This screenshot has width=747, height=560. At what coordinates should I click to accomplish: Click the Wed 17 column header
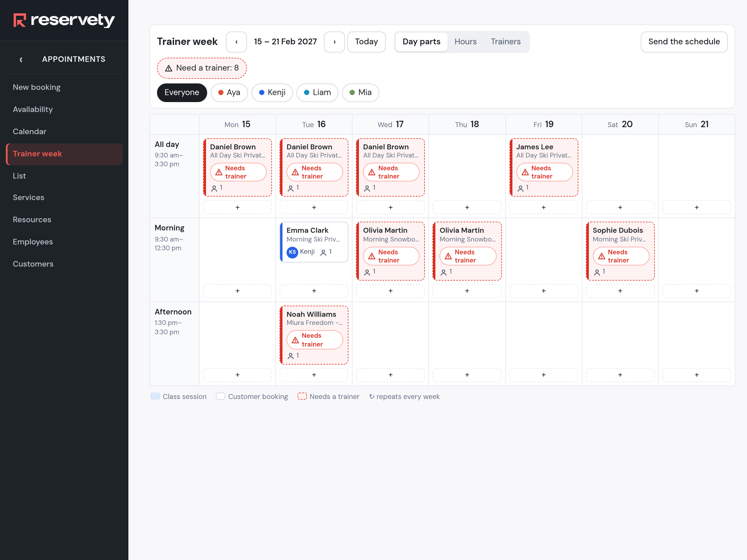390,125
